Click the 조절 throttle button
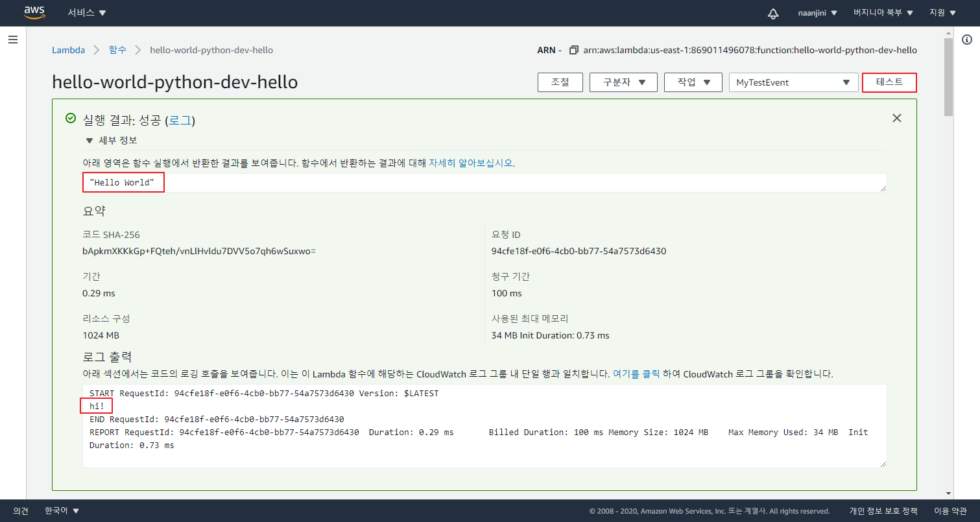Viewport: 980px width, 522px height. click(x=560, y=82)
